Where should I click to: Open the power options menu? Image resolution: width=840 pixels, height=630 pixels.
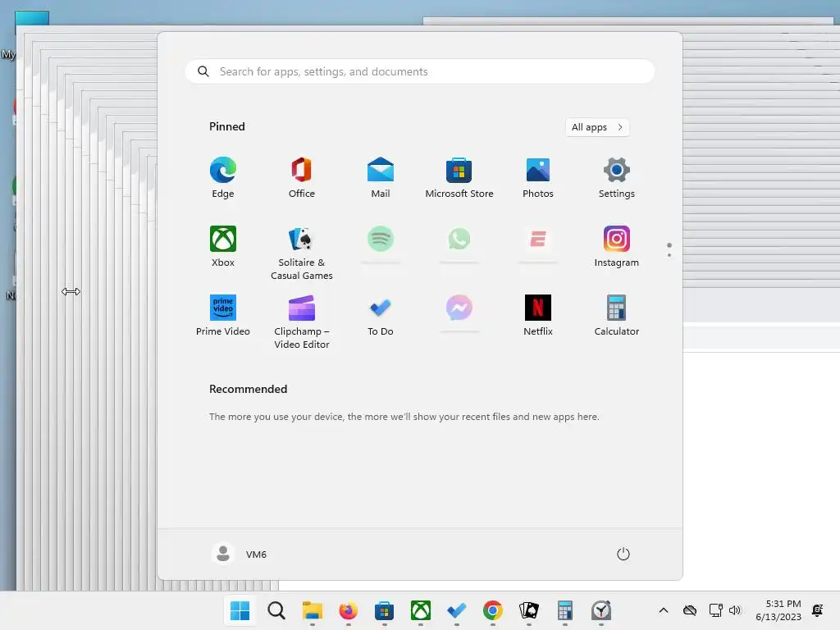click(x=623, y=554)
